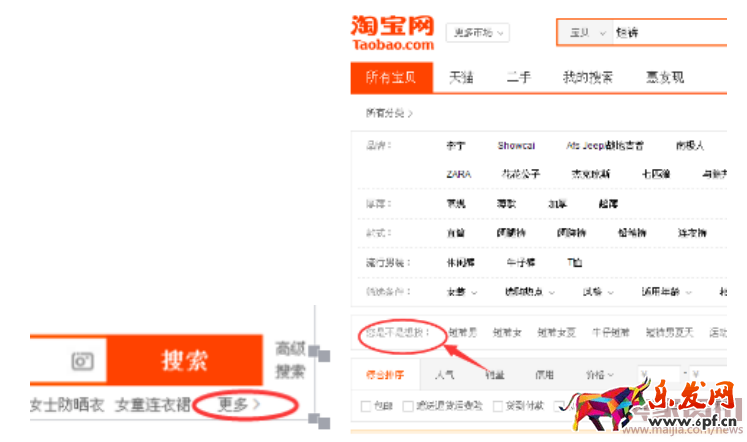Open the 风格 filter dropdown
This screenshot has width=747, height=442.
pos(598,292)
